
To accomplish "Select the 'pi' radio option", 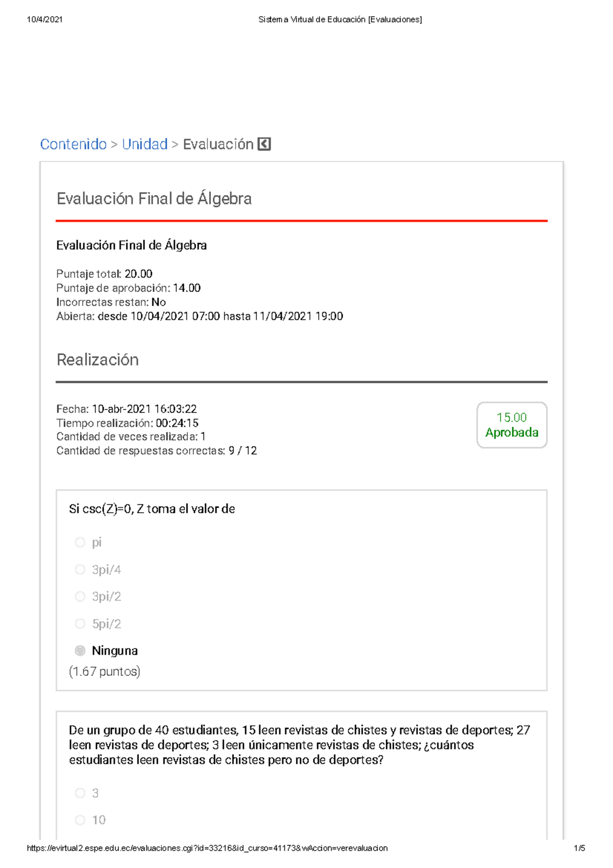I will pos(80,542).
